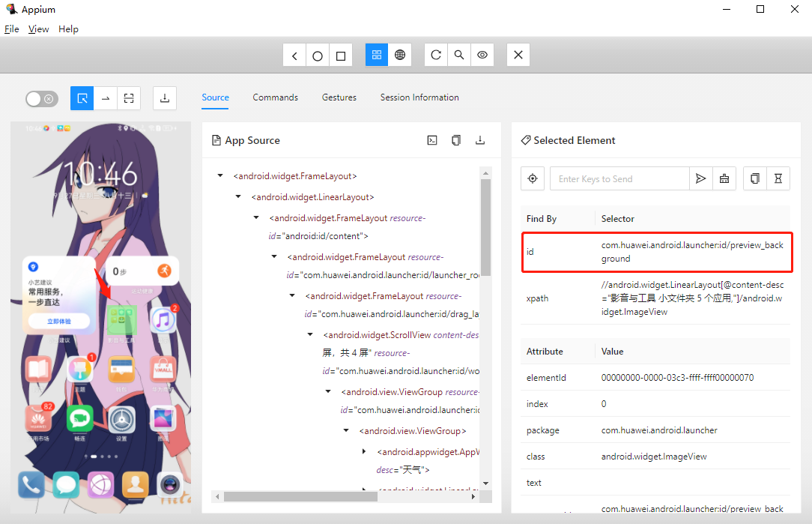This screenshot has width=812, height=524.
Task: Copy the App Source XML to clipboard
Action: pos(456,140)
